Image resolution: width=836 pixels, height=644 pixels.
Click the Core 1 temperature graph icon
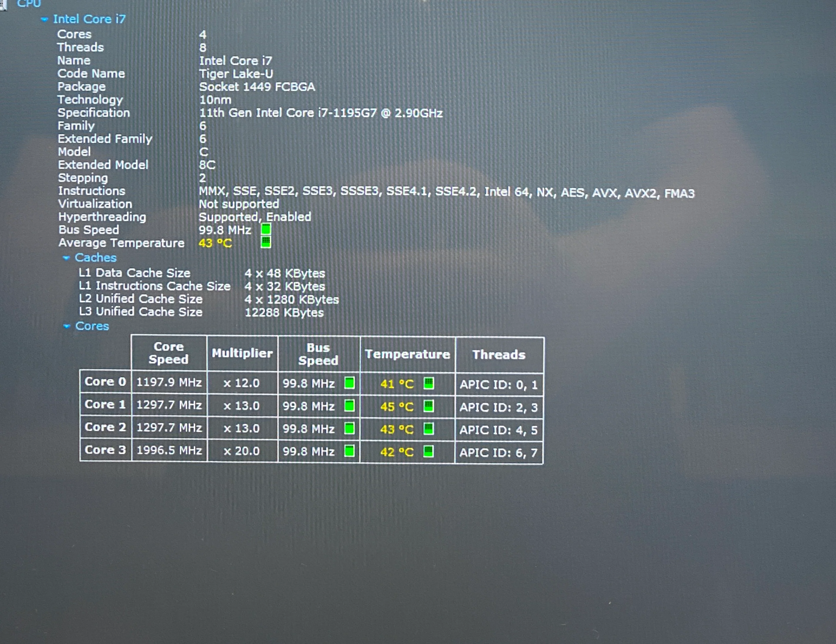(x=429, y=406)
